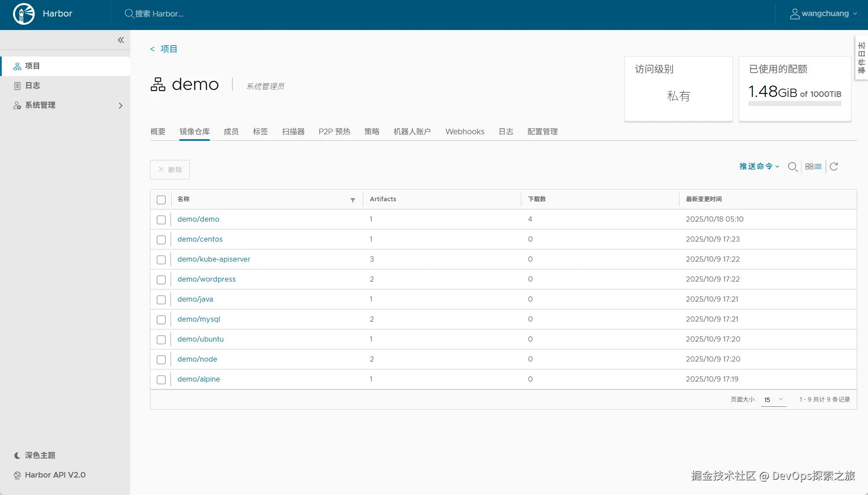Screen dimensions: 868x495
Task: Click the quota usage progress bar
Action: (795, 104)
